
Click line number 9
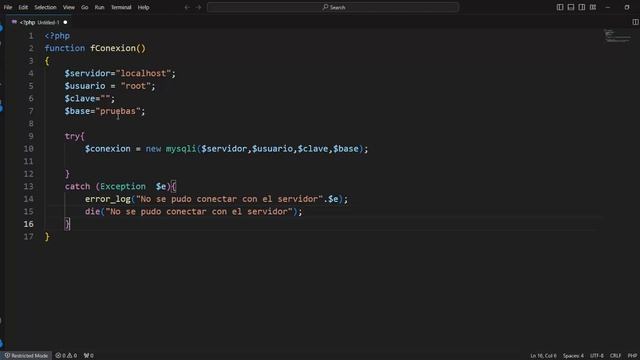pyautogui.click(x=31, y=136)
